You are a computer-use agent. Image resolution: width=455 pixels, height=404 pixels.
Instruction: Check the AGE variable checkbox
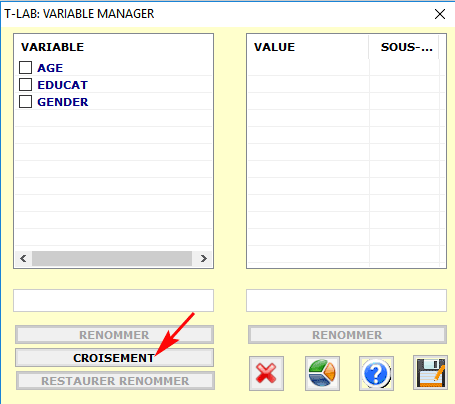coord(25,67)
